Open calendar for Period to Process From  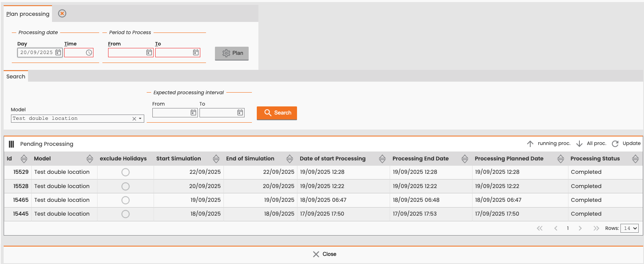149,52
